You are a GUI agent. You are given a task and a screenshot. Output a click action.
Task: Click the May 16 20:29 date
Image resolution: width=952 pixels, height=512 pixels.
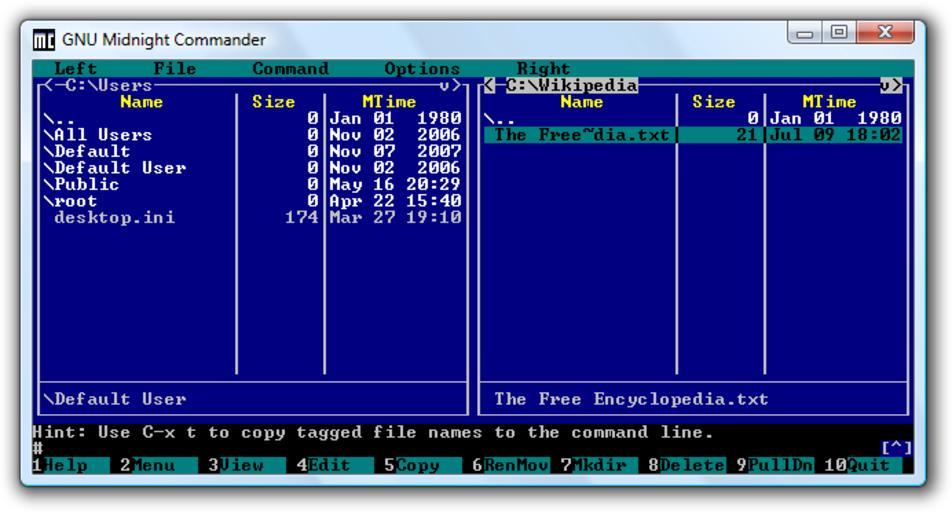click(395, 184)
